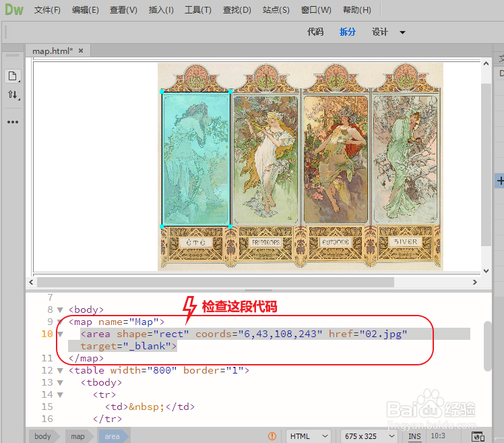This screenshot has height=443, width=504.
Task: Open the three-dots more tools icon
Action: click(x=13, y=122)
